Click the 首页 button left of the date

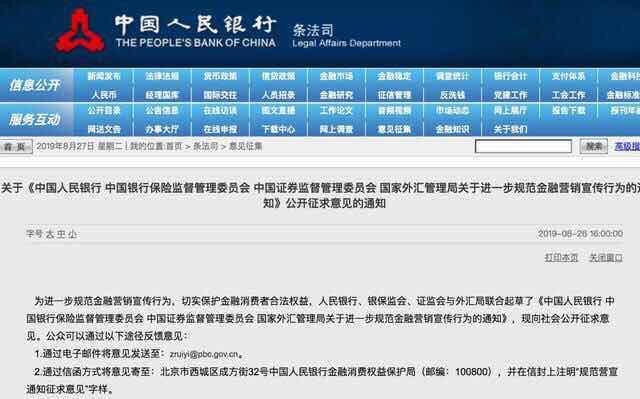tap(16, 146)
